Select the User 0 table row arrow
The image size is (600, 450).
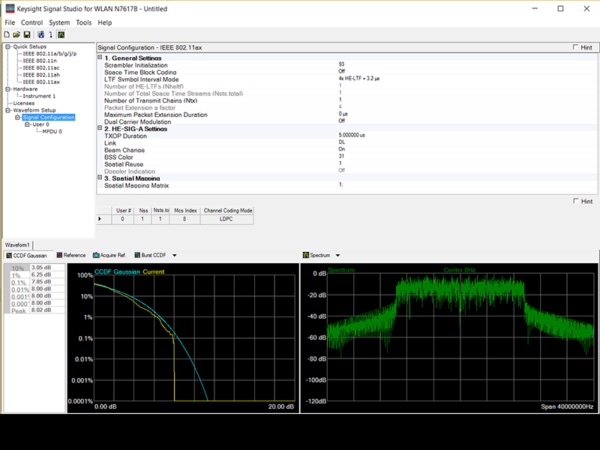[100, 219]
